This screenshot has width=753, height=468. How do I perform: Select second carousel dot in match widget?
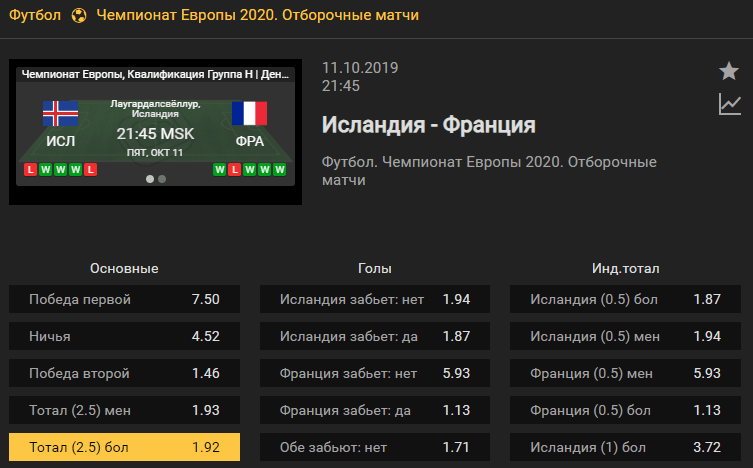(162, 179)
